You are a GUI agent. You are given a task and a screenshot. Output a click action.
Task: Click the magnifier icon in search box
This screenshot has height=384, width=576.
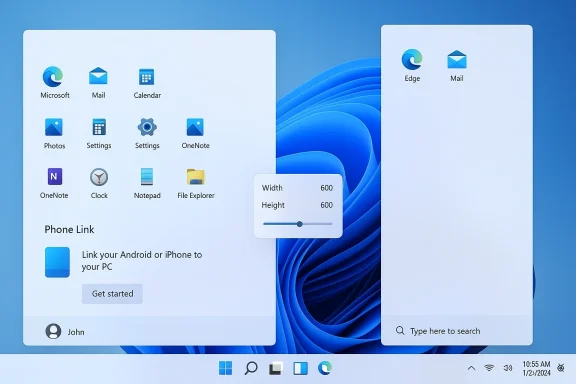coord(400,330)
